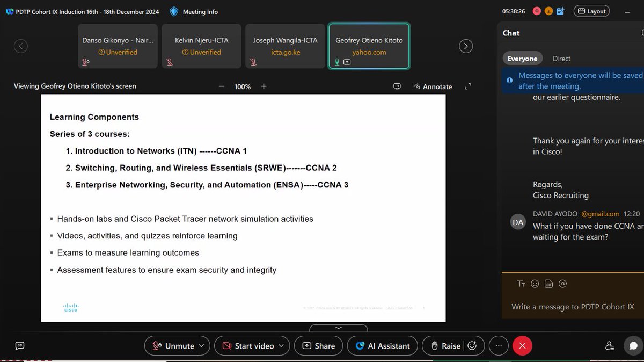Click the 100% zoom level
Image resolution: width=644 pixels, height=362 pixels.
[x=243, y=86]
